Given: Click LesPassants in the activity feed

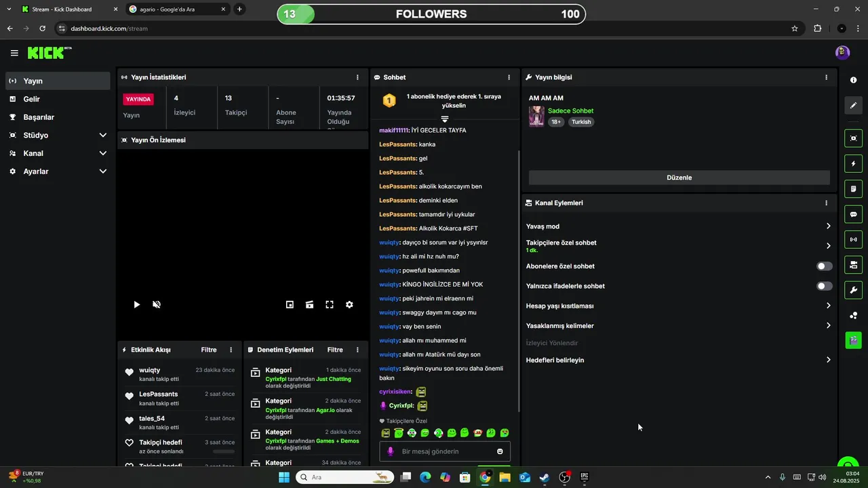Looking at the screenshot, I should coord(159,394).
